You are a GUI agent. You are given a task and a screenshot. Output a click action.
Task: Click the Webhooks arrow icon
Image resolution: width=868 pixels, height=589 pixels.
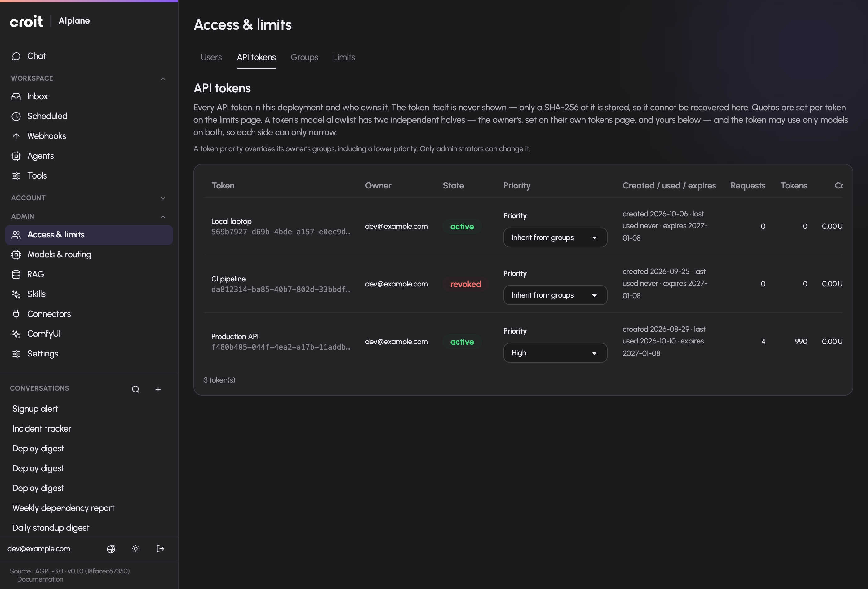coord(16,136)
